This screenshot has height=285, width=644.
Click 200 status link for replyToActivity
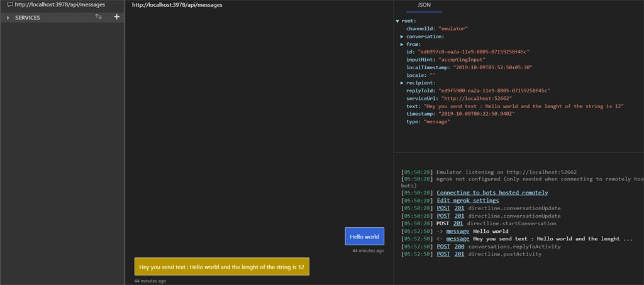click(x=459, y=247)
